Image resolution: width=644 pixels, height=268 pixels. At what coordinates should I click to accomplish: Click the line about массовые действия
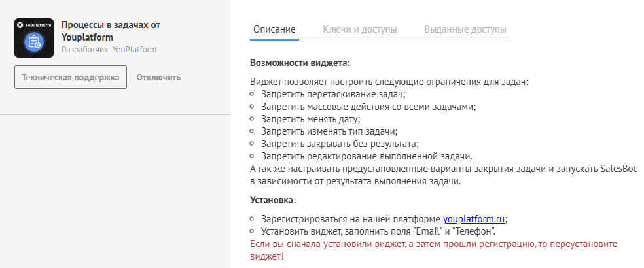(x=368, y=107)
